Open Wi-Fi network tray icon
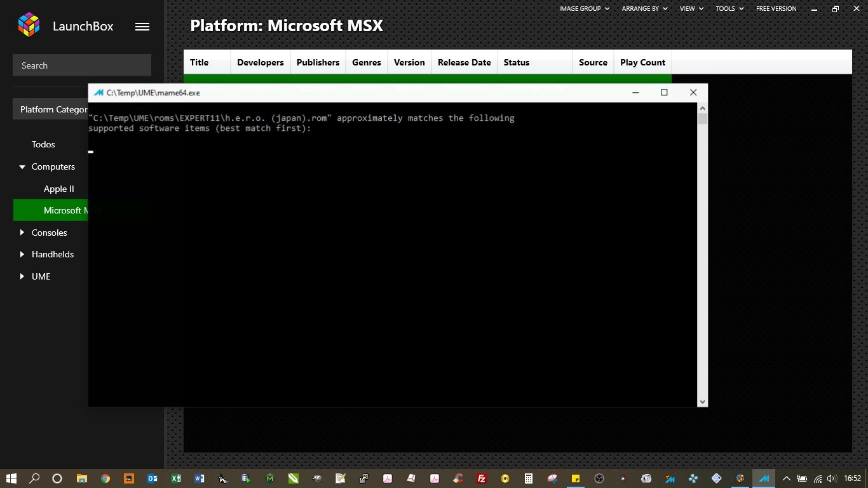 (818, 478)
